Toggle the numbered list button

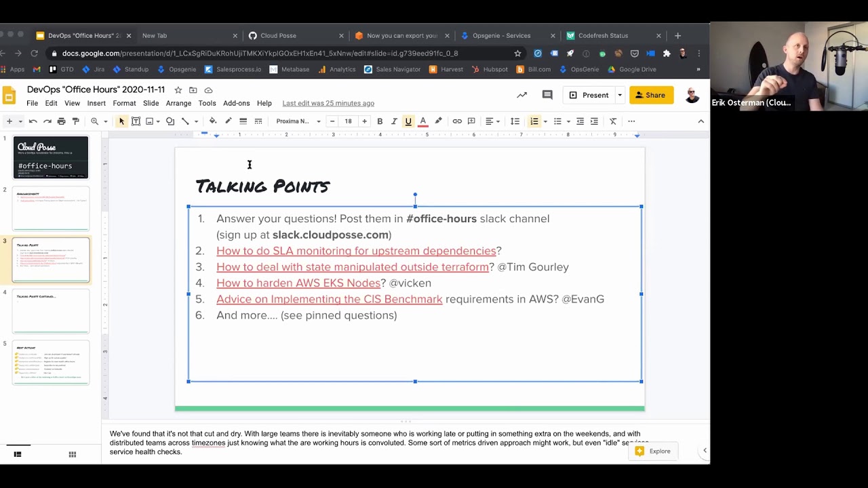tap(534, 121)
